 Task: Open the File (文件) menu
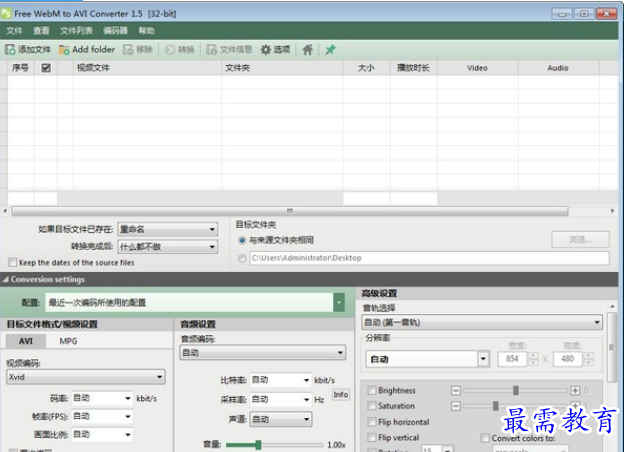(14, 31)
